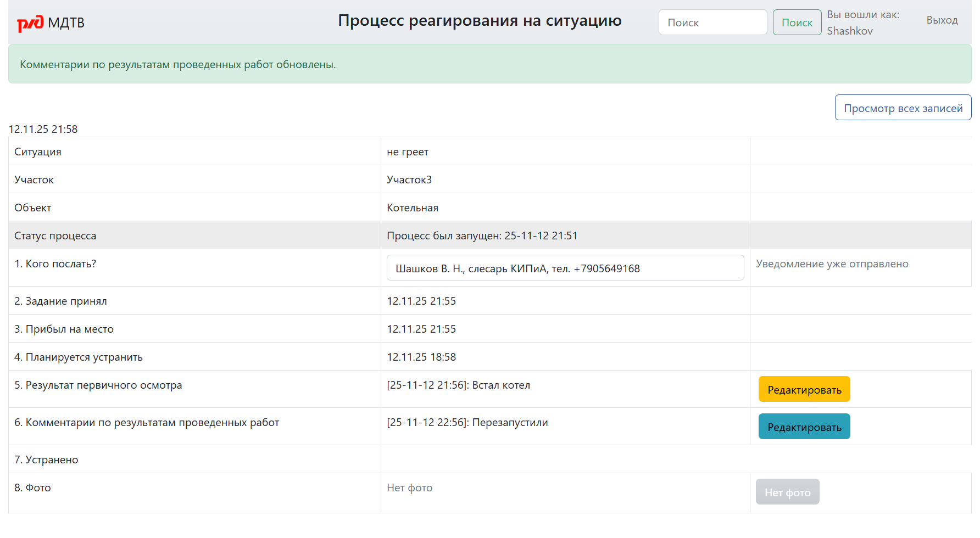Click the Статус процесса row
The image size is (980, 538).
(482, 235)
